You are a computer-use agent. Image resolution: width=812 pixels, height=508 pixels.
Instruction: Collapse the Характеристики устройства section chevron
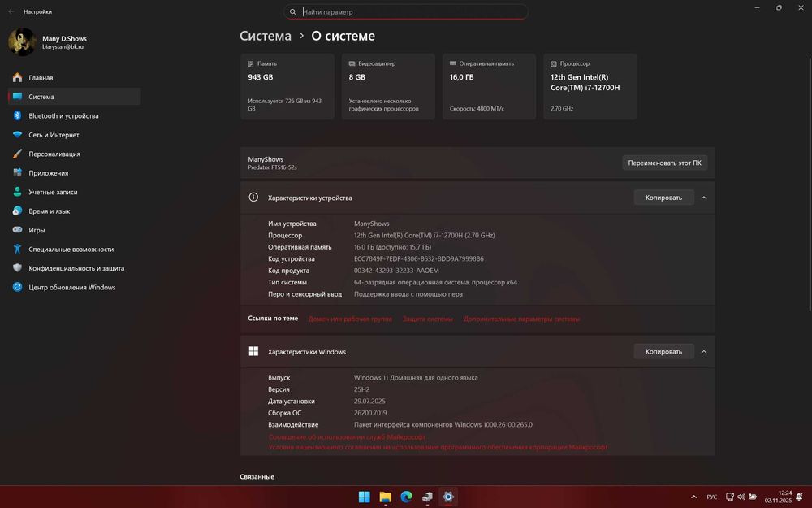point(704,198)
